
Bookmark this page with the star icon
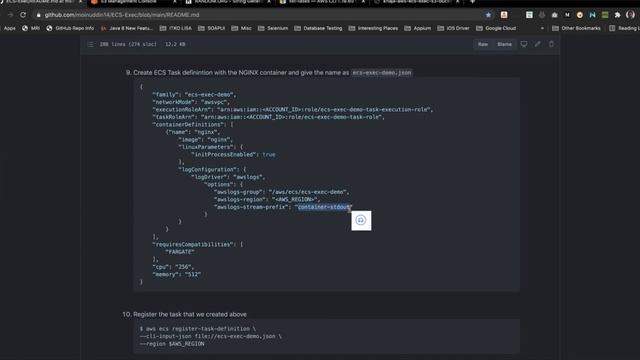pos(488,15)
